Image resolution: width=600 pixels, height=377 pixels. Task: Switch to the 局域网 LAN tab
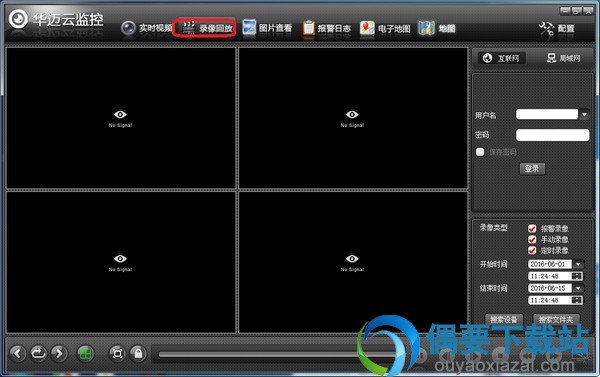click(564, 58)
